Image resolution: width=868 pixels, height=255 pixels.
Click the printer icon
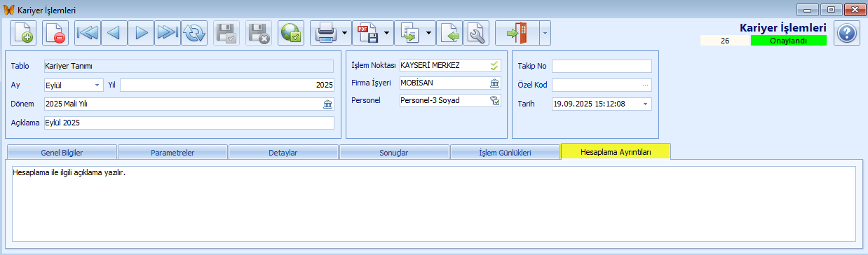[x=326, y=33]
